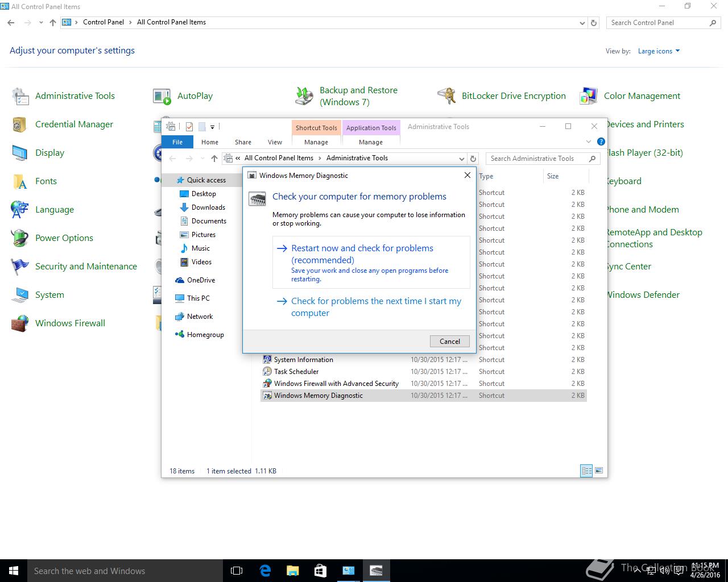The width and height of the screenshot is (728, 582).
Task: Open Manage tab under Application Tools
Action: [371, 142]
